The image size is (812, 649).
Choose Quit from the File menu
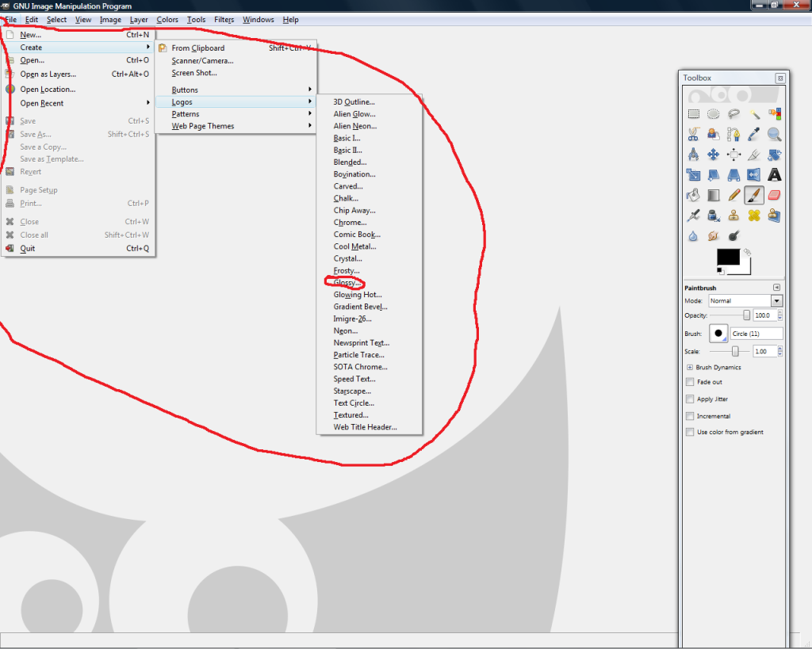pyautogui.click(x=79, y=248)
